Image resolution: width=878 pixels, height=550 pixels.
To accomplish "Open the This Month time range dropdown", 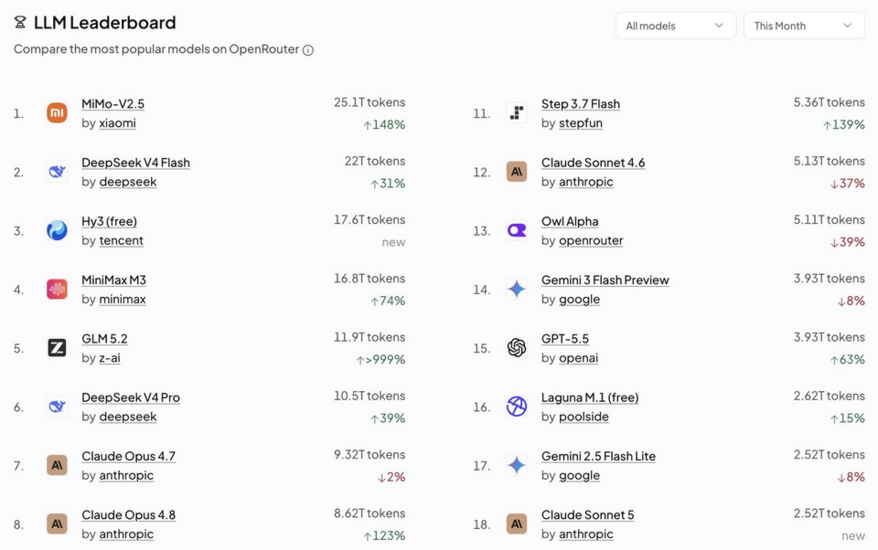I will click(804, 26).
